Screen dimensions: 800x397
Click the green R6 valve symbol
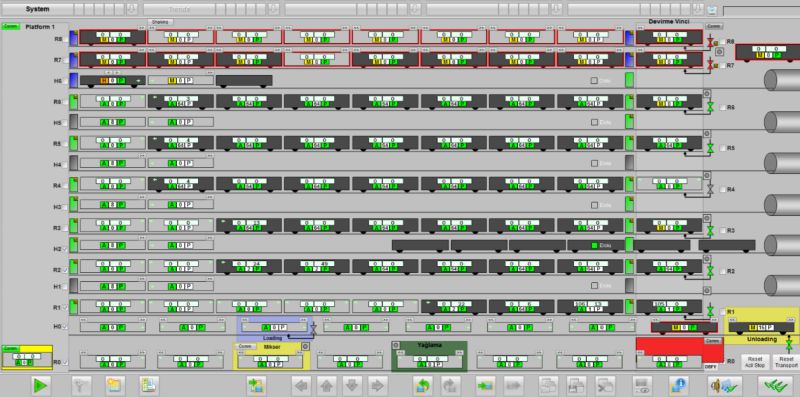coord(710,107)
